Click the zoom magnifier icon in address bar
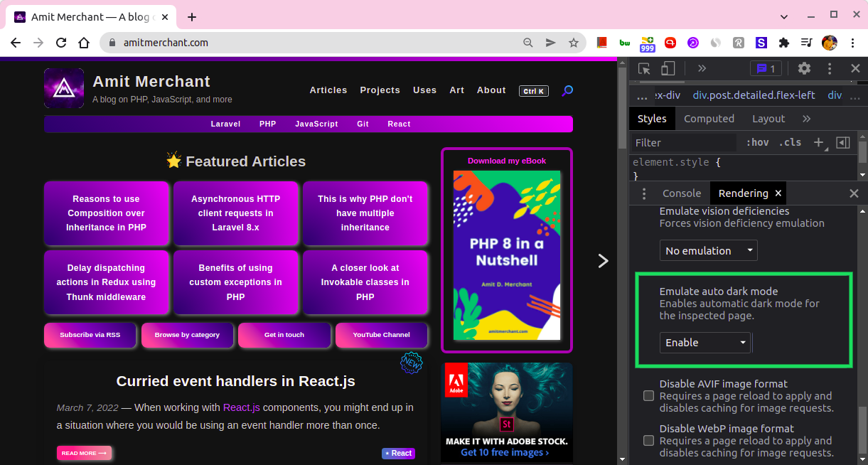Viewport: 868px width, 465px height. click(x=528, y=43)
